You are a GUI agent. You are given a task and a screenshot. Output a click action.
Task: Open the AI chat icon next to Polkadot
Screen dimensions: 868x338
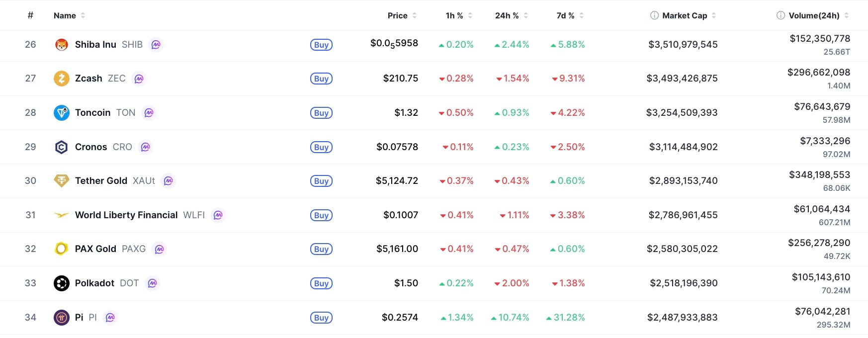[153, 283]
